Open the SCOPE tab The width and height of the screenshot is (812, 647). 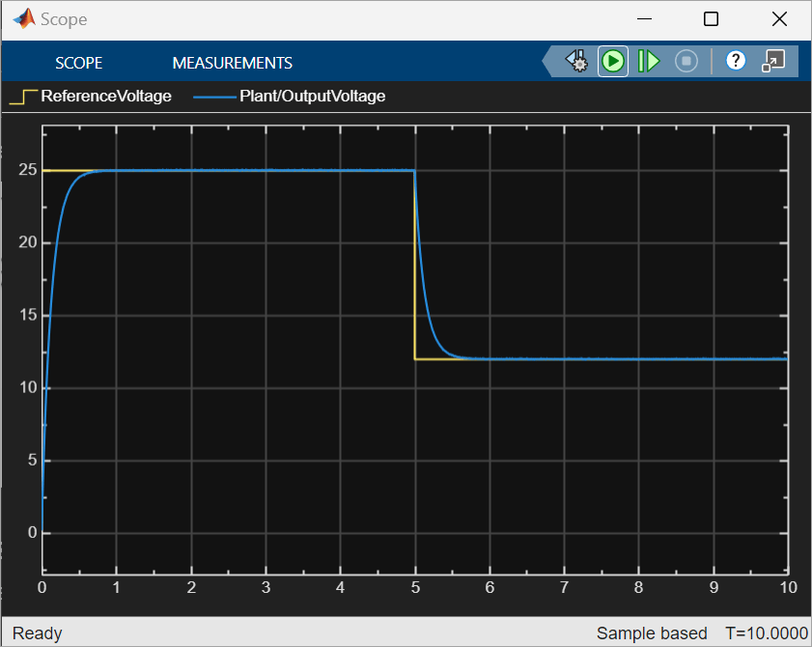(x=78, y=62)
